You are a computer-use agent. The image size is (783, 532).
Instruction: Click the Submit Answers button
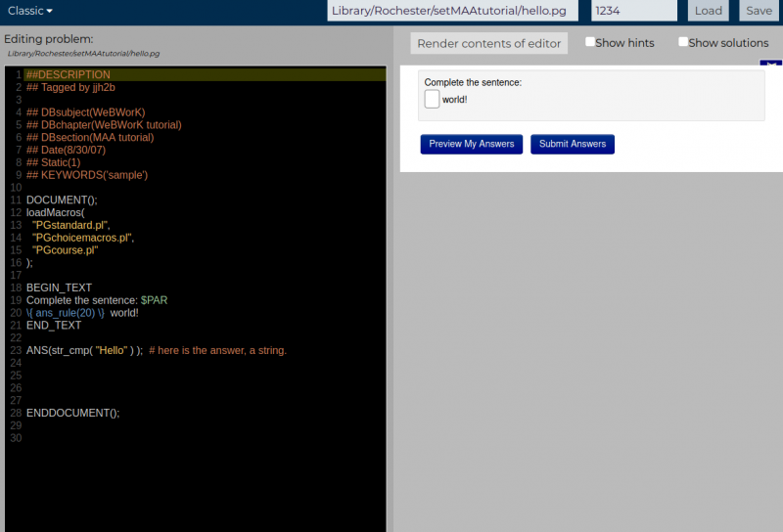[x=573, y=144]
